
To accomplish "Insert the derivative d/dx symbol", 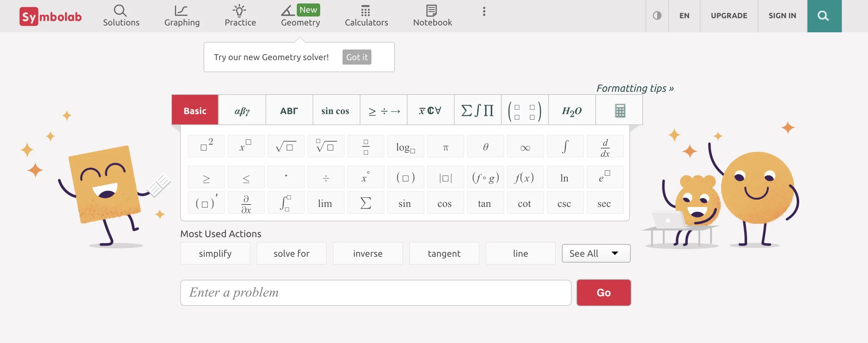I will click(605, 146).
